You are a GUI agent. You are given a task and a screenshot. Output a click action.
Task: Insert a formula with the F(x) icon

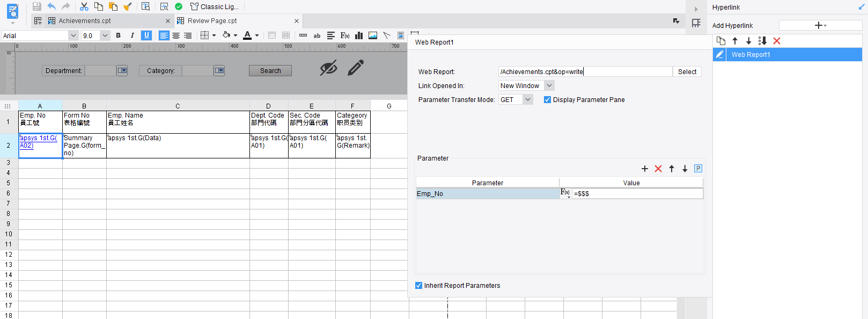pyautogui.click(x=345, y=35)
